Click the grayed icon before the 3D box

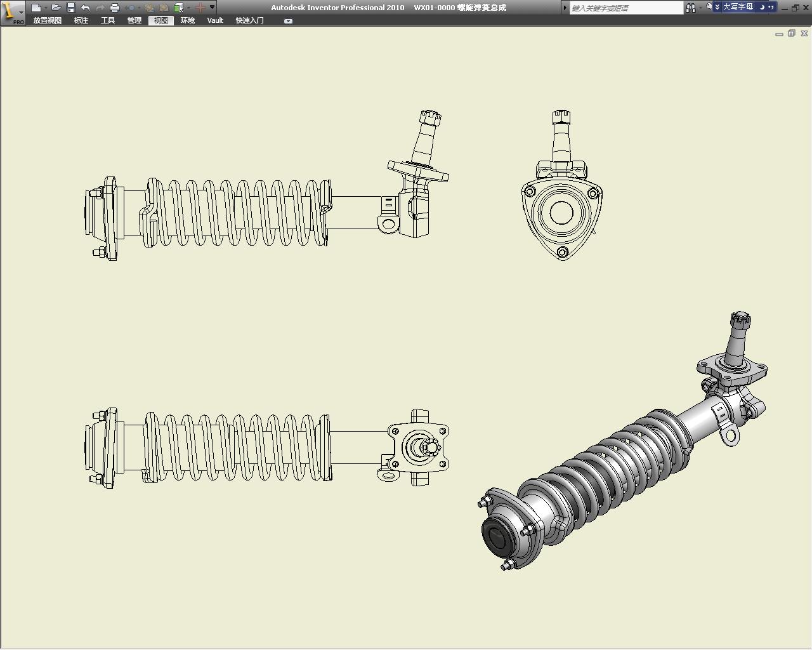point(164,8)
